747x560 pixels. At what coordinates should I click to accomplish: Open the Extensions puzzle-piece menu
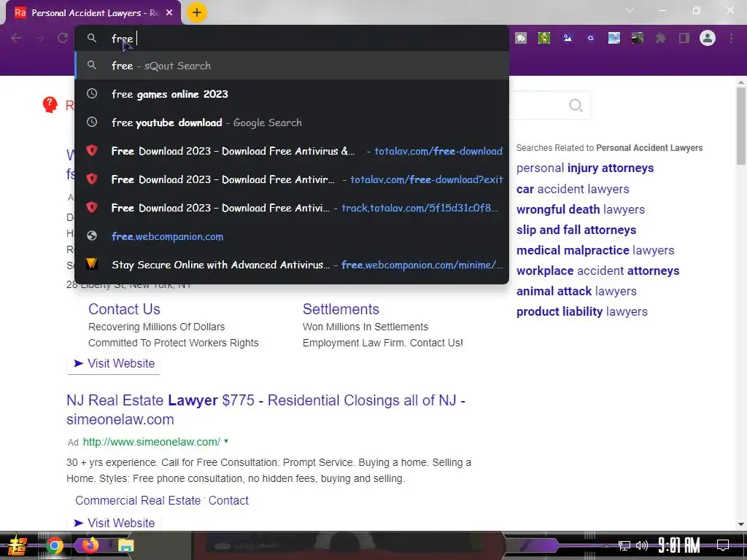coord(661,38)
